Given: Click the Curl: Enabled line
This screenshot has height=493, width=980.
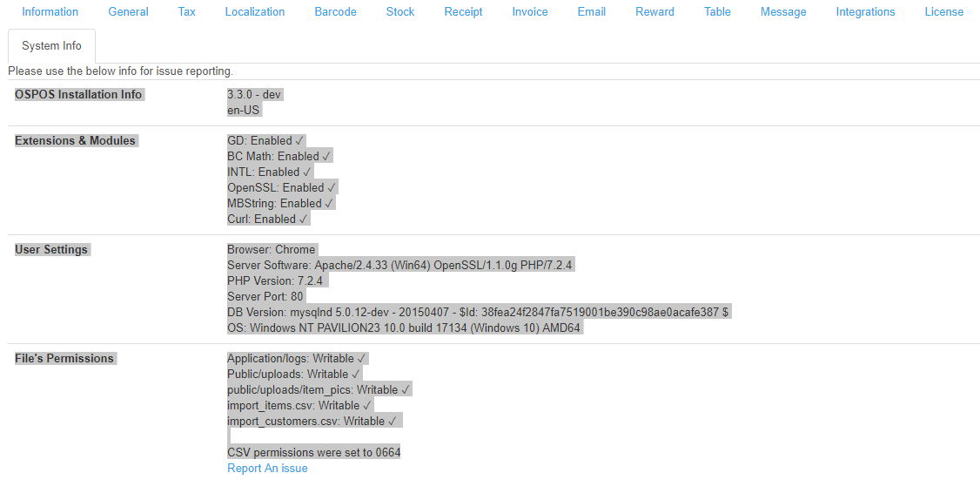Looking at the screenshot, I should tap(267, 219).
